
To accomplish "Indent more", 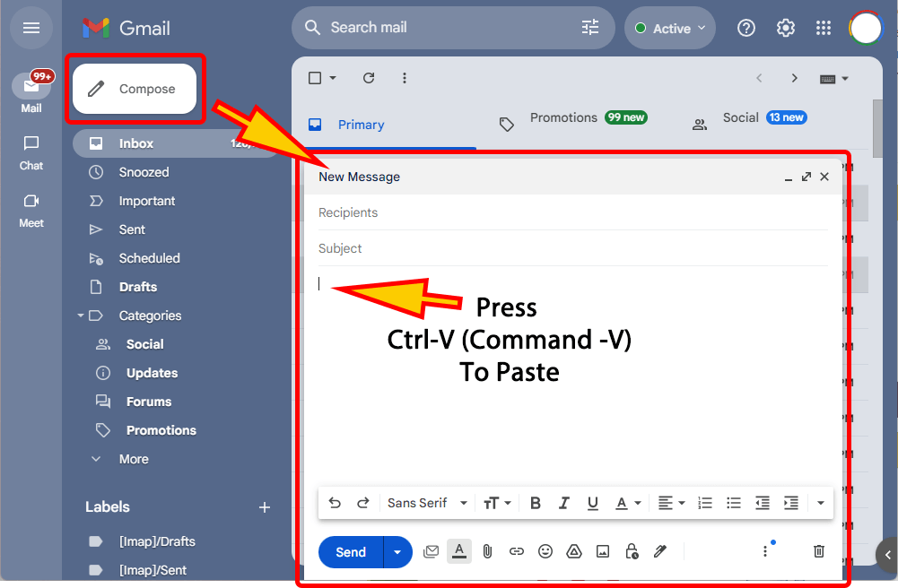I will pos(791,503).
